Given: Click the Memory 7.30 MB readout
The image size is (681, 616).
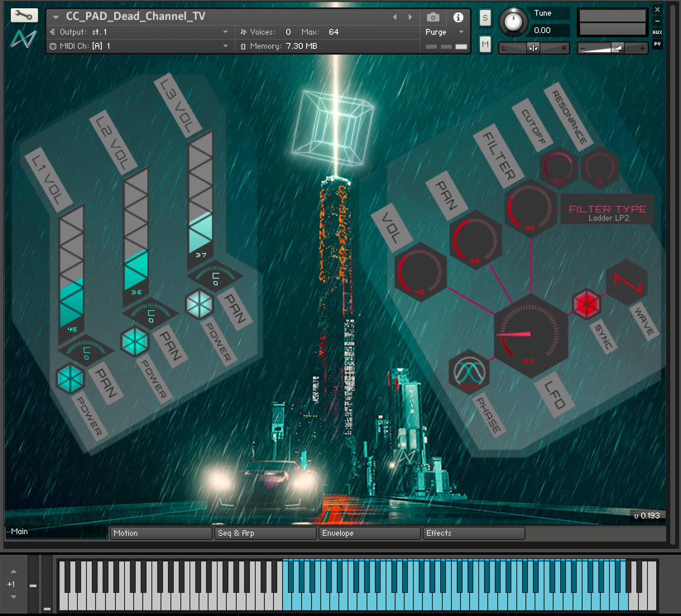Looking at the screenshot, I should 301,46.
